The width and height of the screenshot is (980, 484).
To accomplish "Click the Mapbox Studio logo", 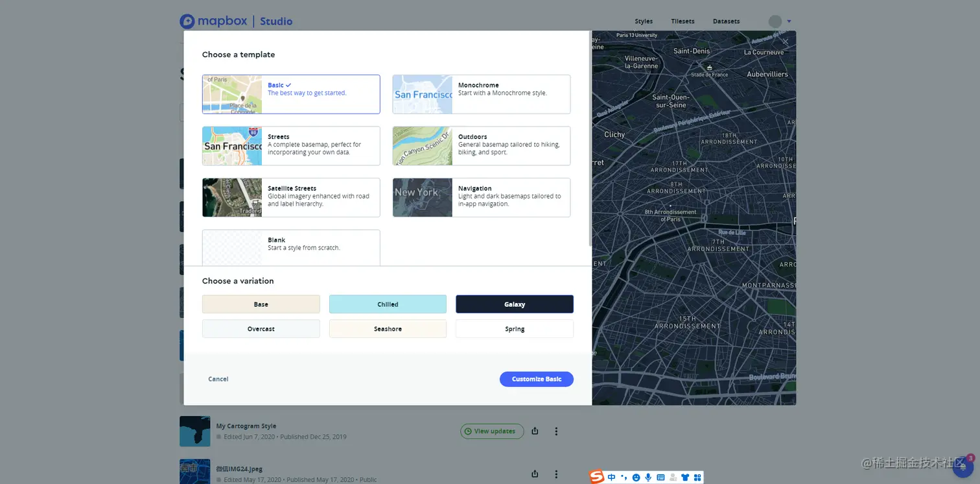I will pyautogui.click(x=236, y=21).
